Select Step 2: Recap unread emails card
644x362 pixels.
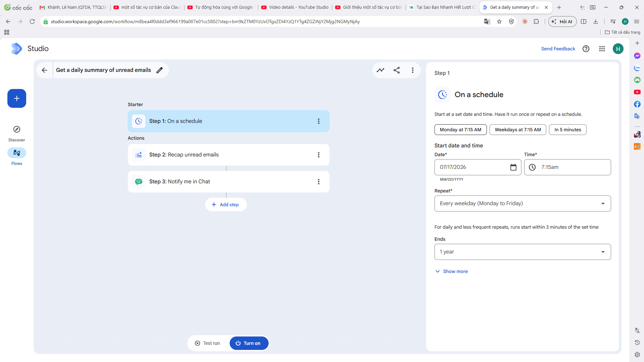(x=228, y=155)
